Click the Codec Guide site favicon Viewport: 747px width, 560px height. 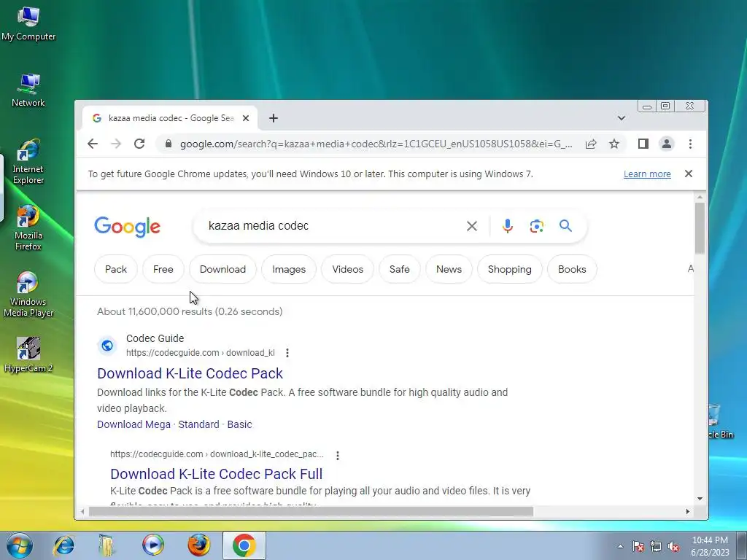tap(107, 345)
